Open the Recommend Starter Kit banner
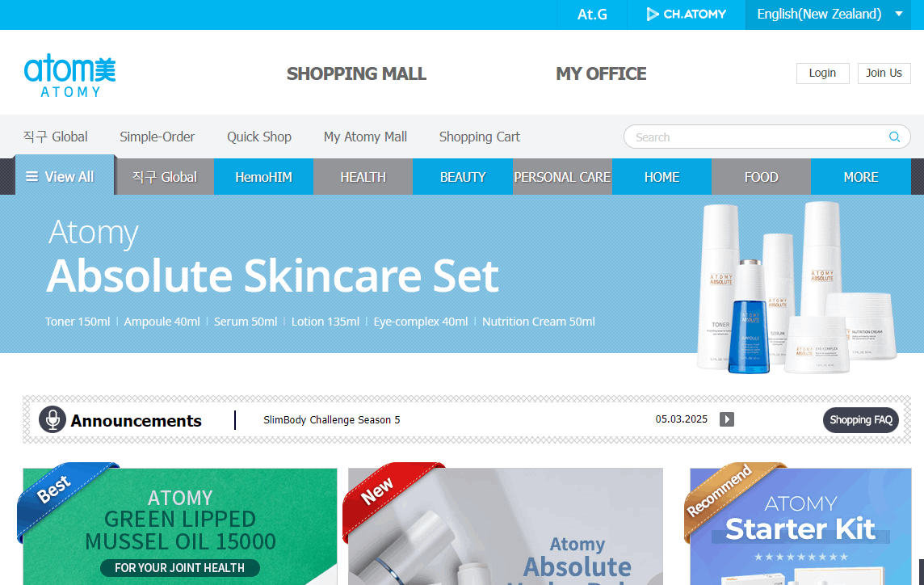This screenshot has height=585, width=924. point(800,526)
